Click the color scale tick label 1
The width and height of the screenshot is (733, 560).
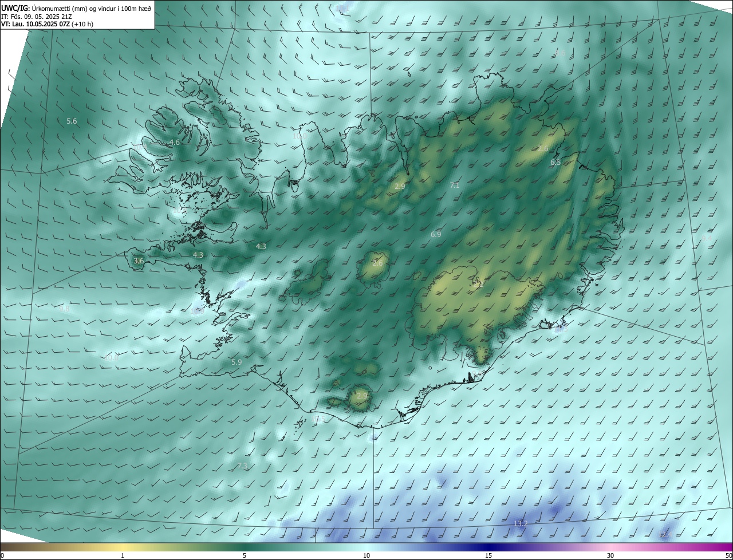(x=123, y=555)
